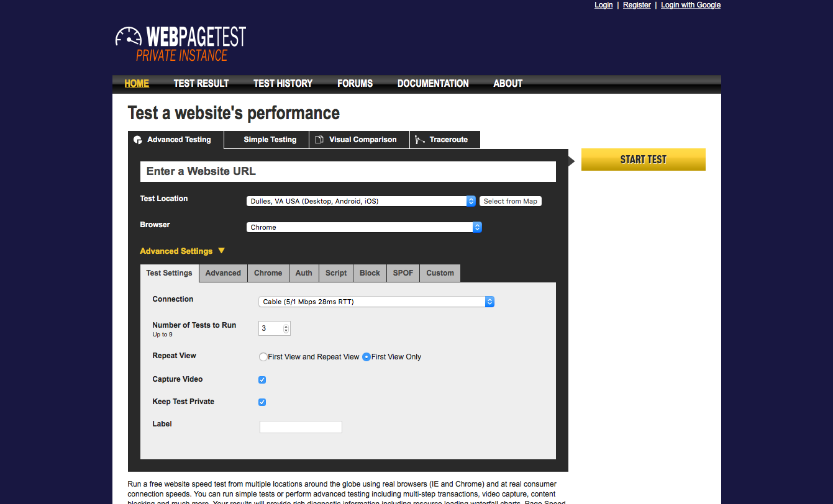Focus the Label text input field
This screenshot has width=833, height=504.
(301, 427)
